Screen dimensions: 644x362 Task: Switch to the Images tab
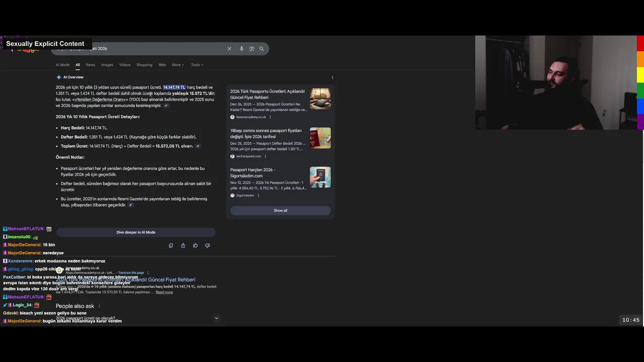coord(107,65)
